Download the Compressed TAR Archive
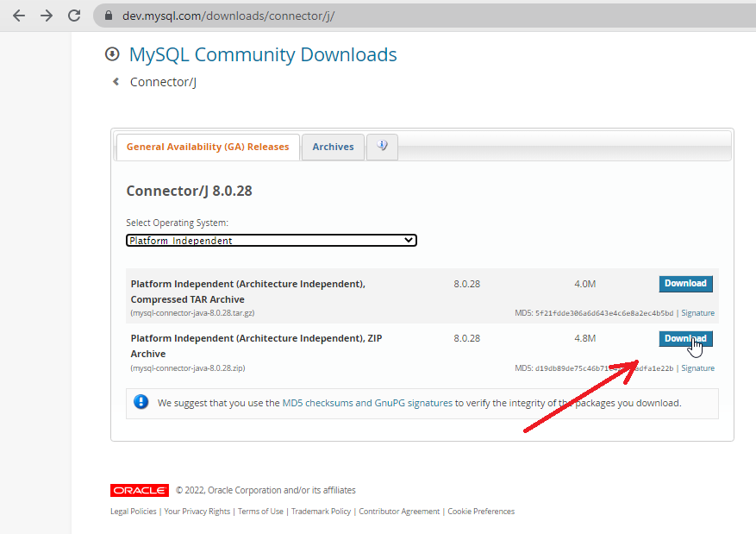 685,284
